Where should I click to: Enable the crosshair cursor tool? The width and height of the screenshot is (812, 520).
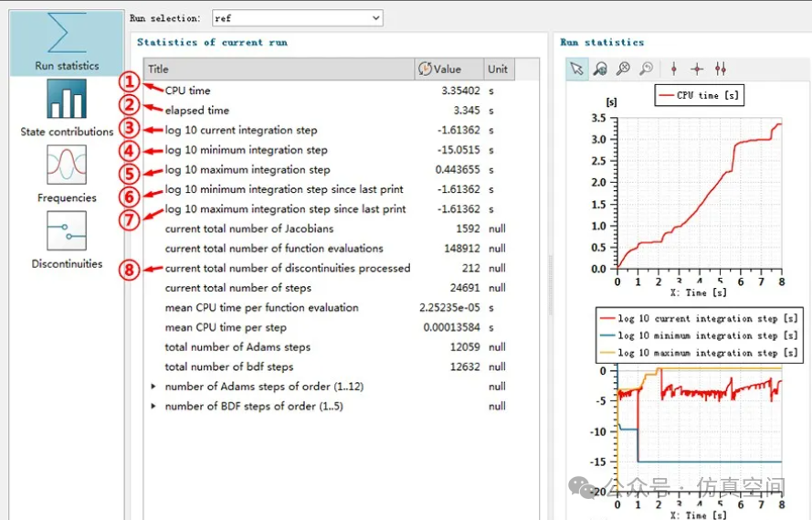pos(697,69)
